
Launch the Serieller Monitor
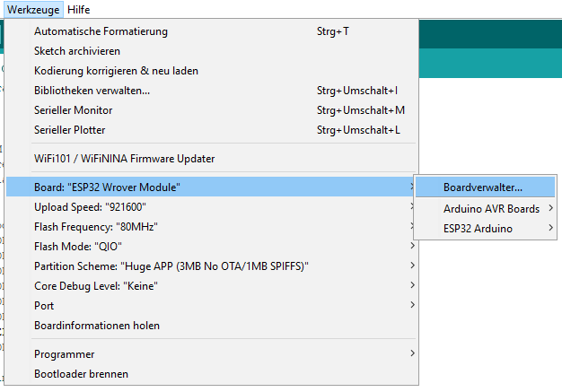pyautogui.click(x=212, y=110)
